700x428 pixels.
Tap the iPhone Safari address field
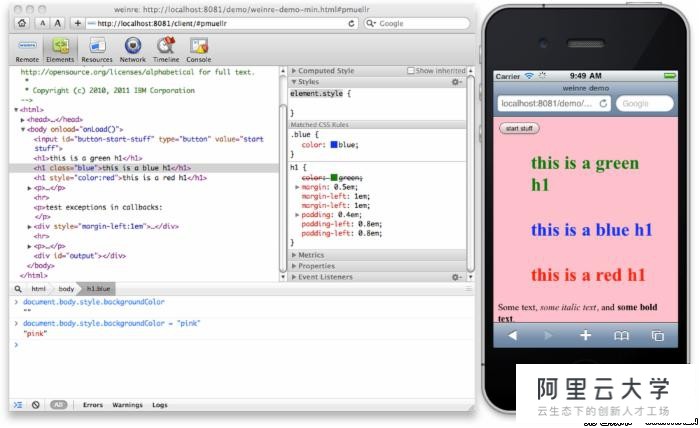tap(554, 104)
